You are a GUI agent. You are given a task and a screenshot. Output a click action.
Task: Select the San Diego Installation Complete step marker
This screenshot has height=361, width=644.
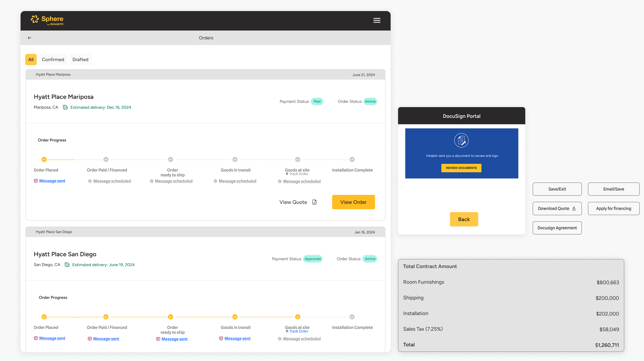coord(352,317)
